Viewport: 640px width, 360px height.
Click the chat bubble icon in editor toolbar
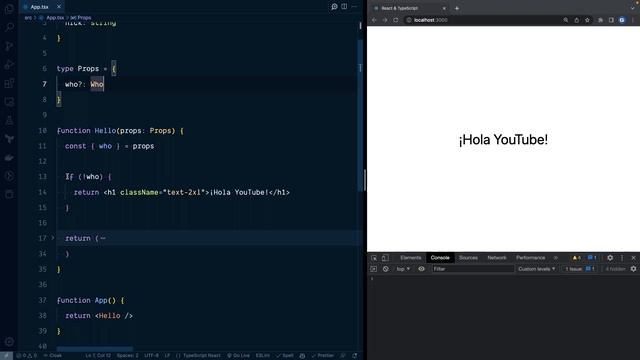pos(334,7)
